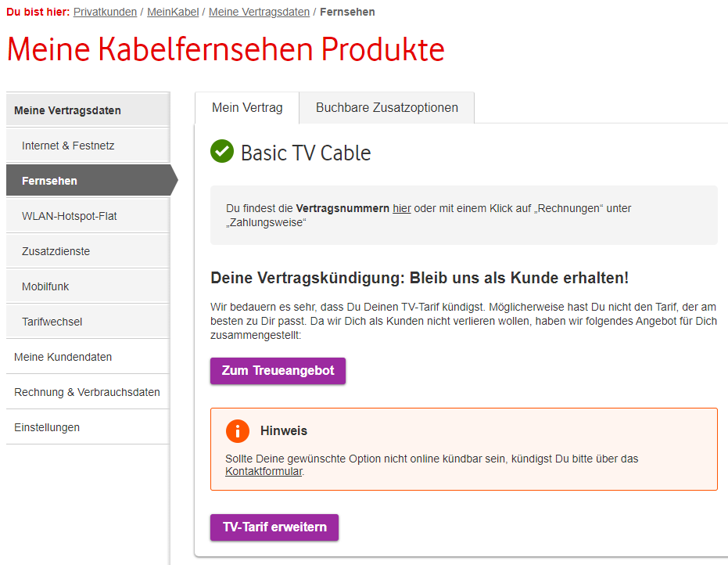Click the Zum Treueangebot button
Image resolution: width=728 pixels, height=565 pixels.
pyautogui.click(x=278, y=371)
